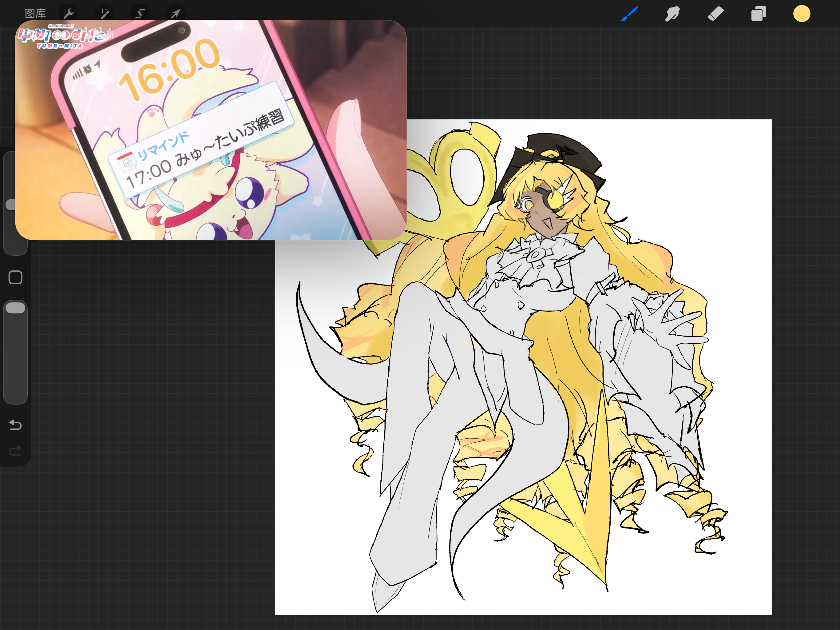Open the yellow active color swatch
840x630 pixels.
pyautogui.click(x=802, y=14)
